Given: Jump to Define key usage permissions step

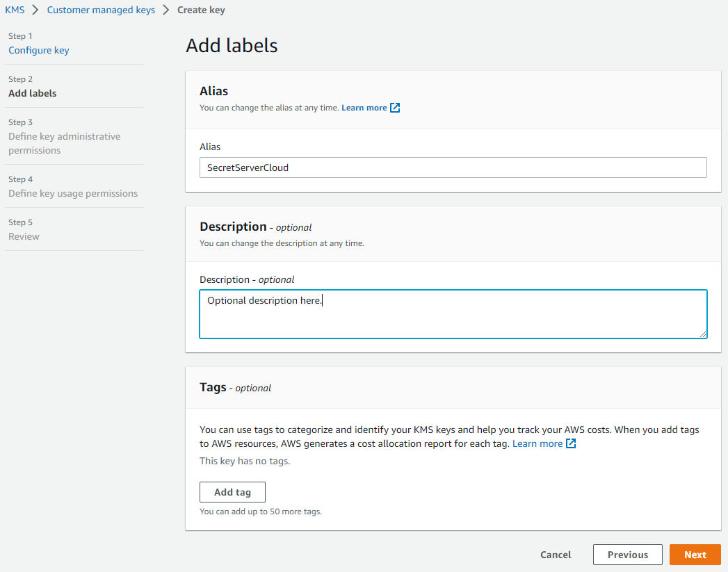Looking at the screenshot, I should [x=73, y=193].
